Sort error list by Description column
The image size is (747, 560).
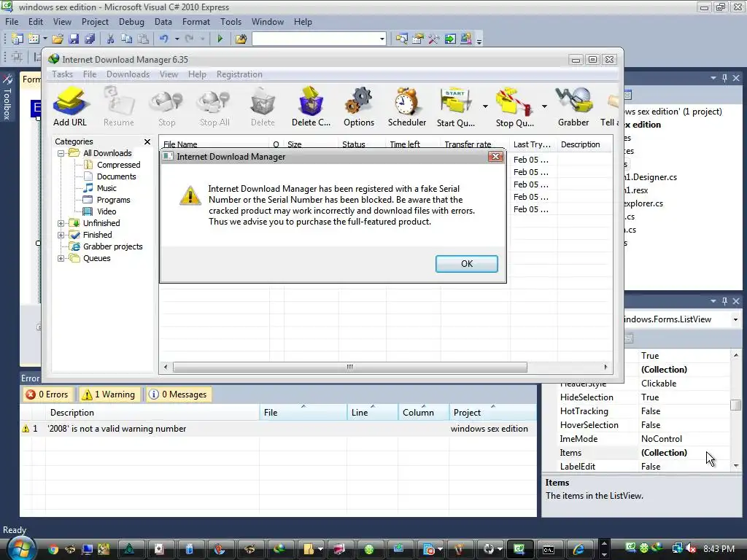(152, 413)
